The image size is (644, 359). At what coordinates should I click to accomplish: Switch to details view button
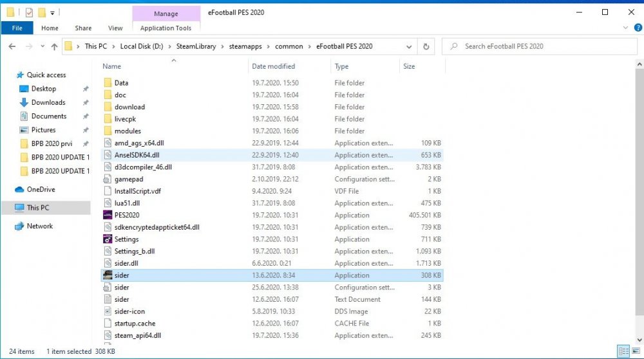[x=623, y=351]
